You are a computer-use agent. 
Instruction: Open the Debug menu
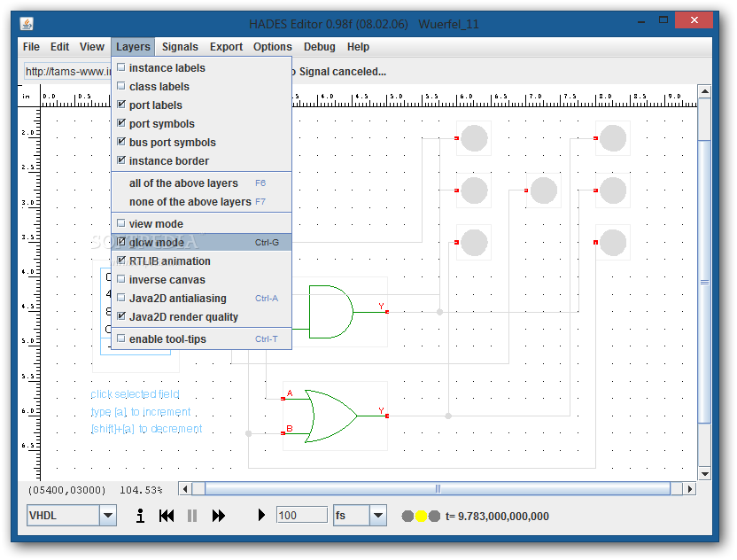pyautogui.click(x=319, y=47)
